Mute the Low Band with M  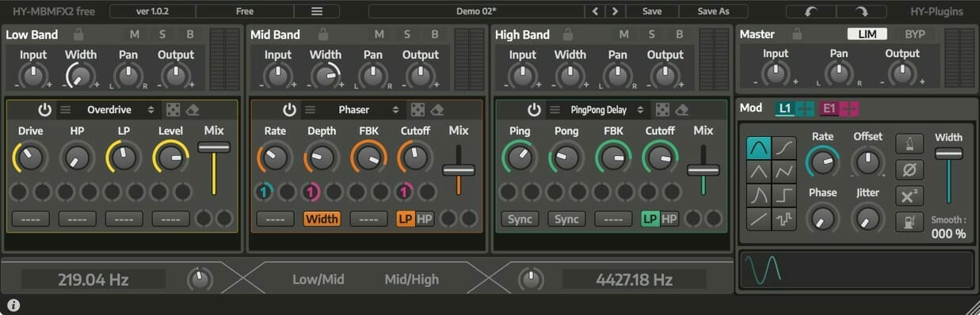click(135, 34)
